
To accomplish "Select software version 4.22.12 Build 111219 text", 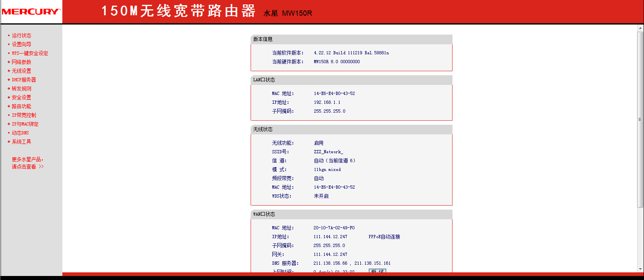I will tap(351, 53).
